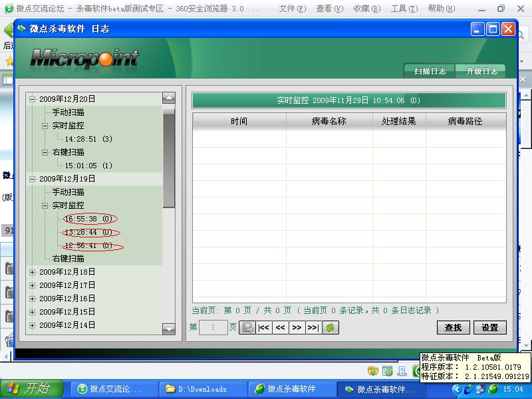Image resolution: width=532 pixels, height=399 pixels.
Task: Collapse 右键扫描 under 2009年12月20日
Action: (45, 152)
